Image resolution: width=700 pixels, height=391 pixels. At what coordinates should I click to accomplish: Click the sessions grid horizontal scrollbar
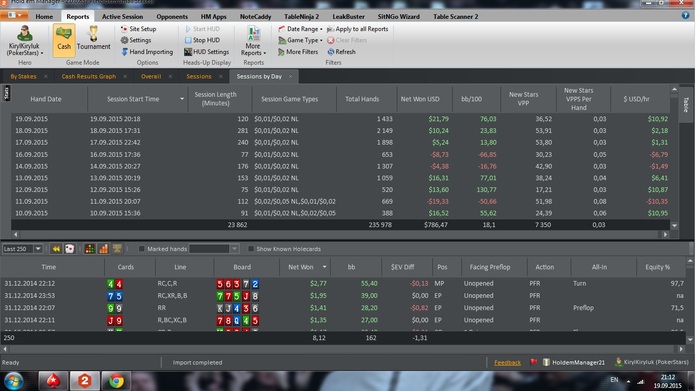coord(340,234)
